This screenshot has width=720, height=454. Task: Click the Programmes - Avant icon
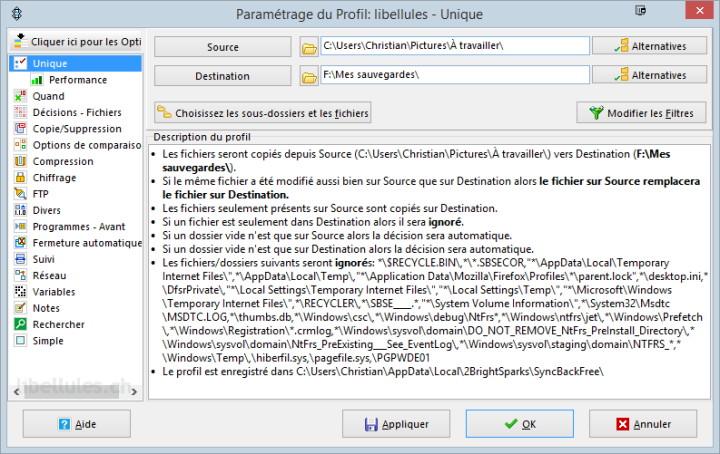coord(21,226)
